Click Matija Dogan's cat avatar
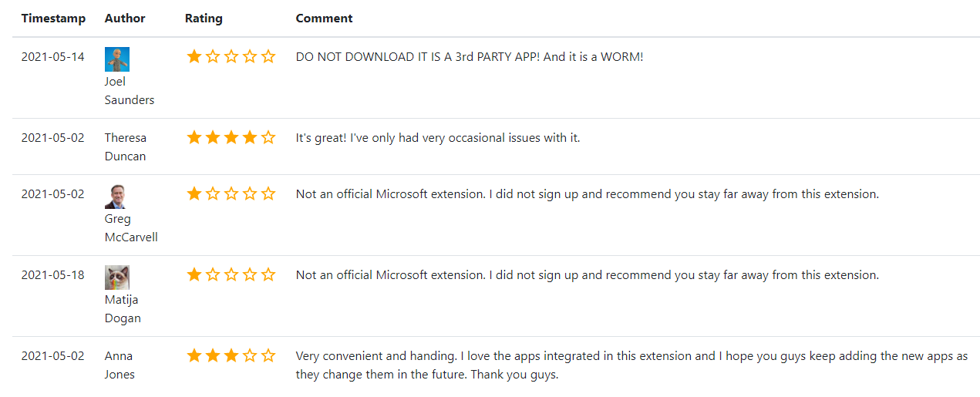The width and height of the screenshot is (980, 397). 117,278
